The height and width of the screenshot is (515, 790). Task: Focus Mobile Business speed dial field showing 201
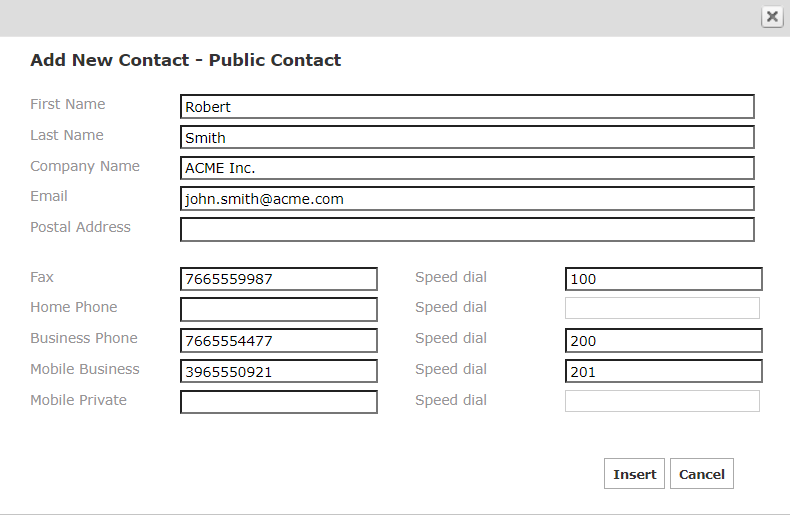663,371
